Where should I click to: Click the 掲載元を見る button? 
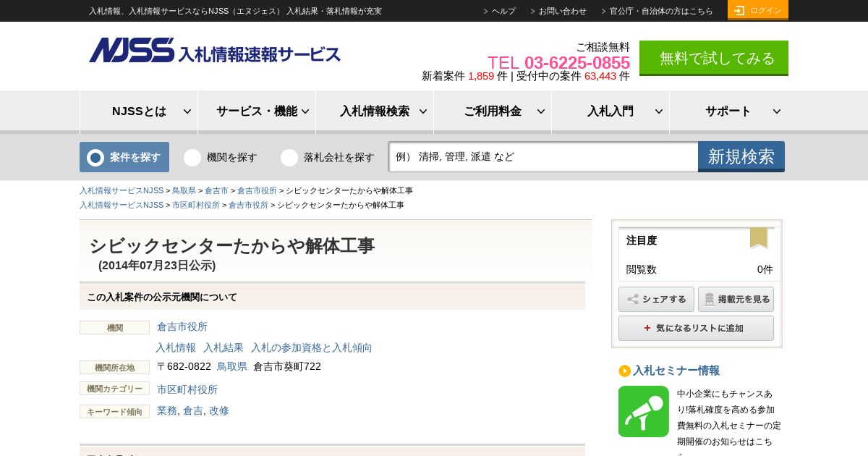point(736,299)
